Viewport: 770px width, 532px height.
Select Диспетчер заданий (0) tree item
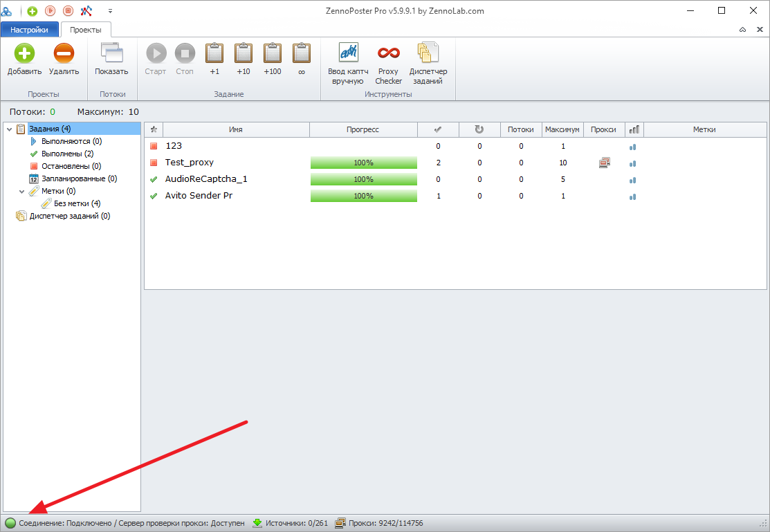(70, 216)
